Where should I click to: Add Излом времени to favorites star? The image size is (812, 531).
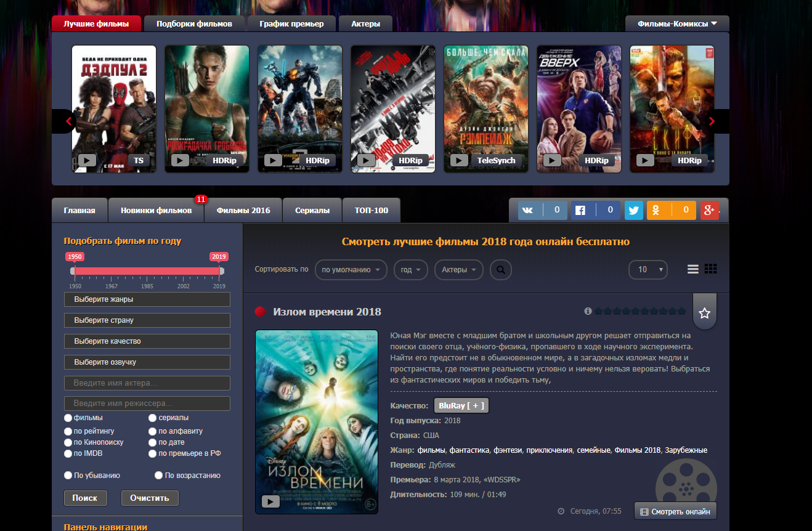(x=705, y=313)
